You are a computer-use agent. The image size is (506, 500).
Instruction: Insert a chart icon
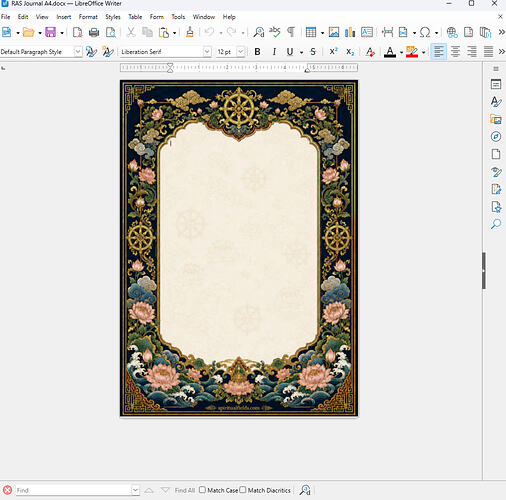(x=350, y=32)
